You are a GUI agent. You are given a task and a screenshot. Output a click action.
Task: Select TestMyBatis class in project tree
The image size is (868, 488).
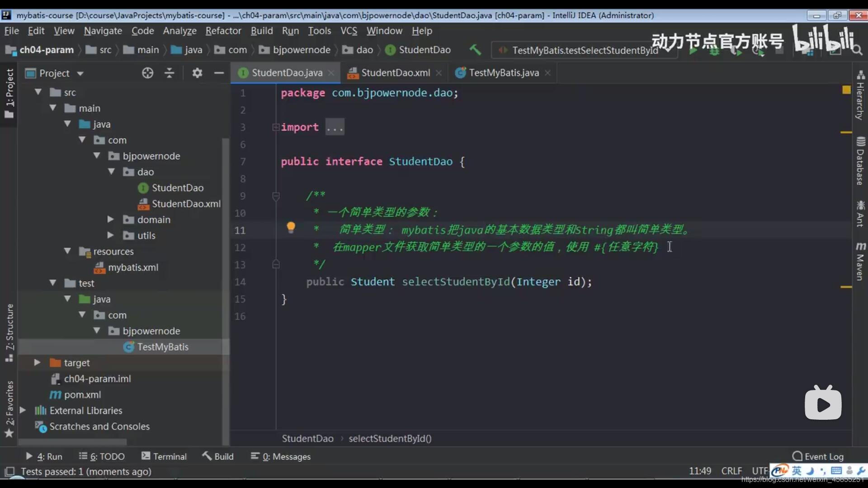[156, 347]
